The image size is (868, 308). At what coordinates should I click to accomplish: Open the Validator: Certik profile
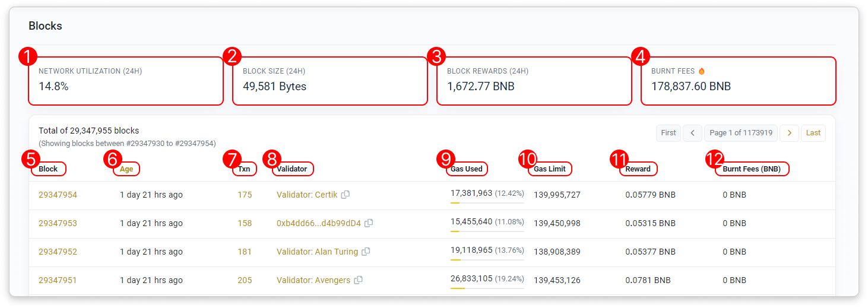307,195
